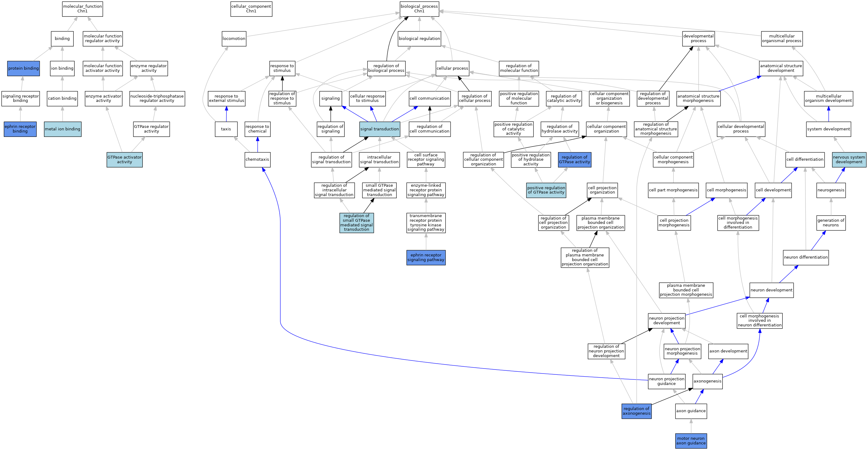Select the 'ephrin receptor signaling pathway' node
This screenshot has height=450, width=868.
[x=426, y=258]
